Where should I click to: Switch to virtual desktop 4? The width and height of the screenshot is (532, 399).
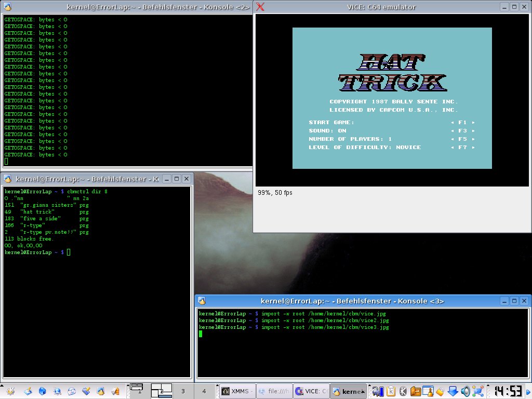(204, 391)
